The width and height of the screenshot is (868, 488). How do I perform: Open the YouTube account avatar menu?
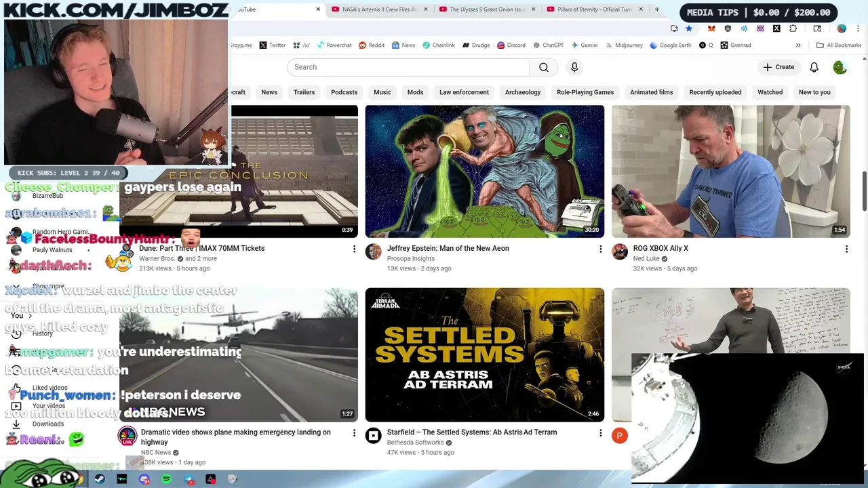point(840,67)
